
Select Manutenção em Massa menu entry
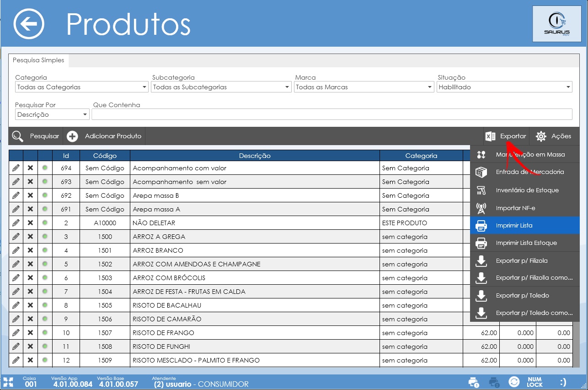click(525, 155)
